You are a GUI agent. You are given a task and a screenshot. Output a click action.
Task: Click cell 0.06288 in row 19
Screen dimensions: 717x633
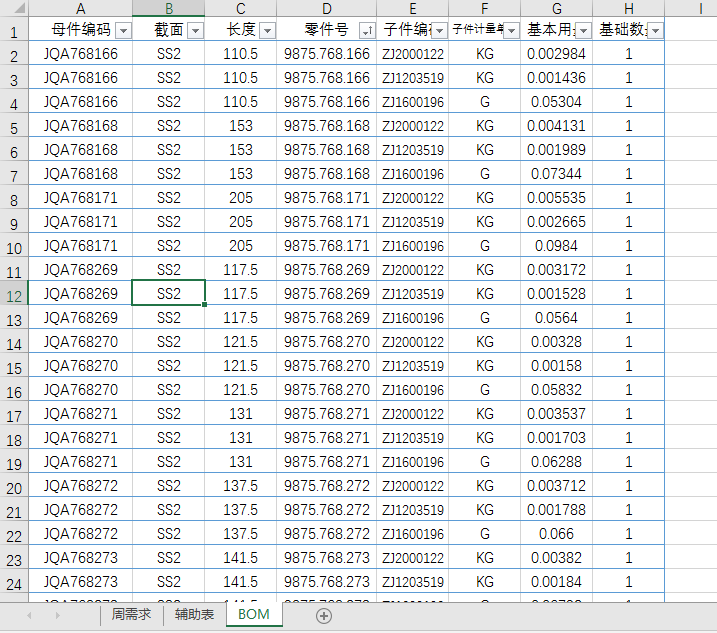point(556,462)
